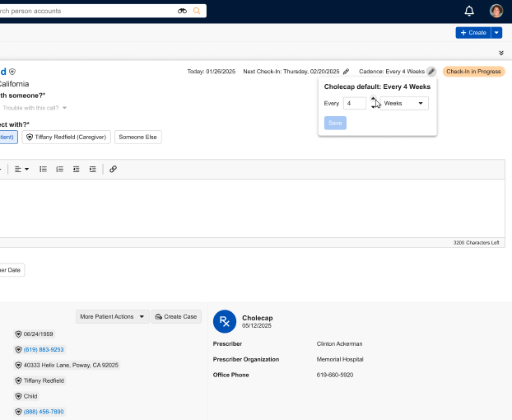Decrease indent in the text editor

tap(77, 169)
